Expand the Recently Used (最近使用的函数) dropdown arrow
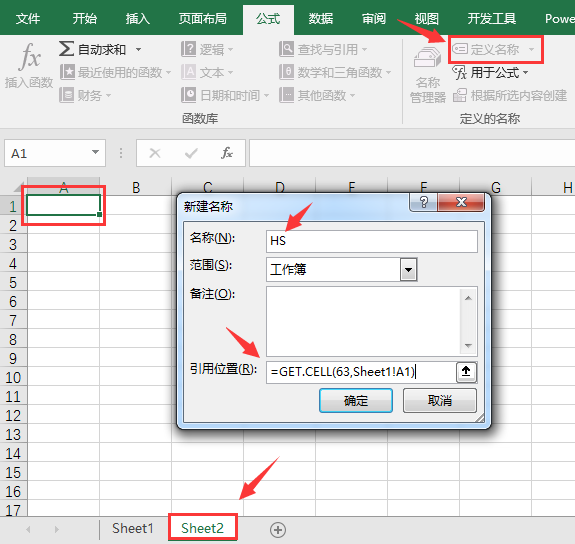 (x=168, y=73)
